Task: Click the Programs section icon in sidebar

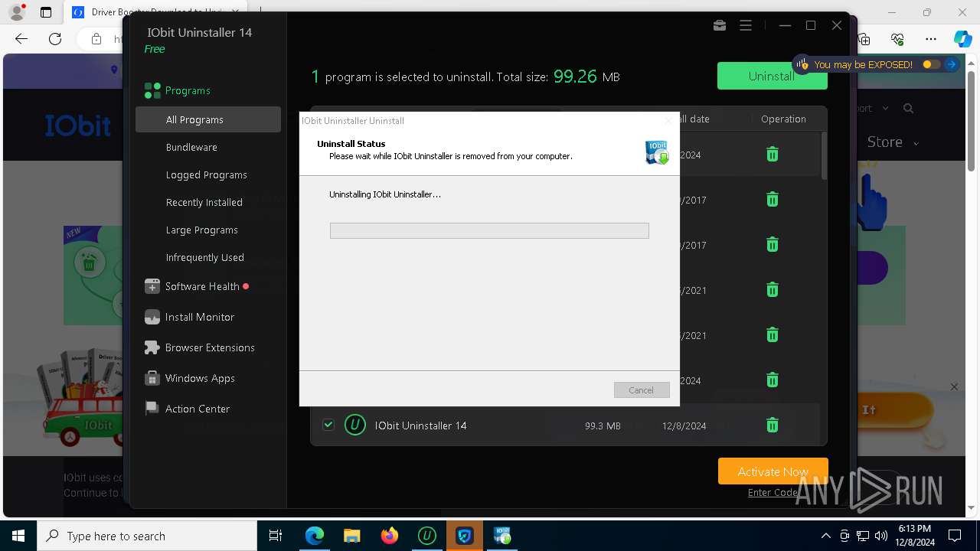Action: 152,90
